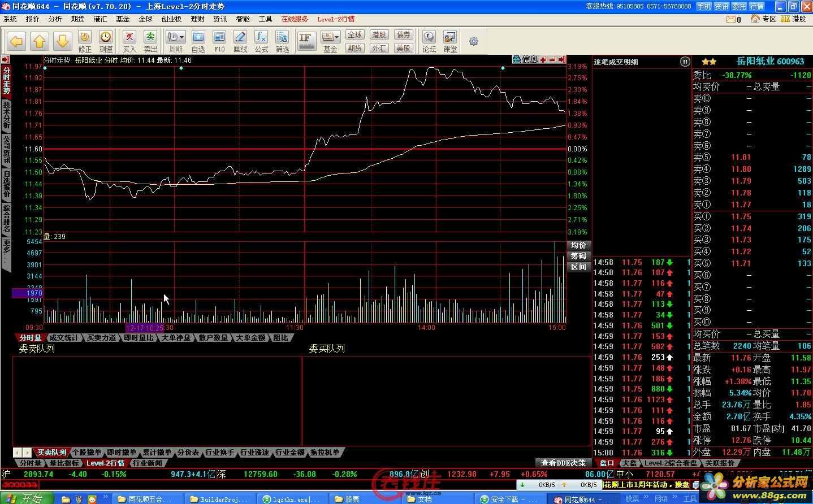Click the up arrow toolbar icon
The width and height of the screenshot is (813, 504).
[40, 41]
